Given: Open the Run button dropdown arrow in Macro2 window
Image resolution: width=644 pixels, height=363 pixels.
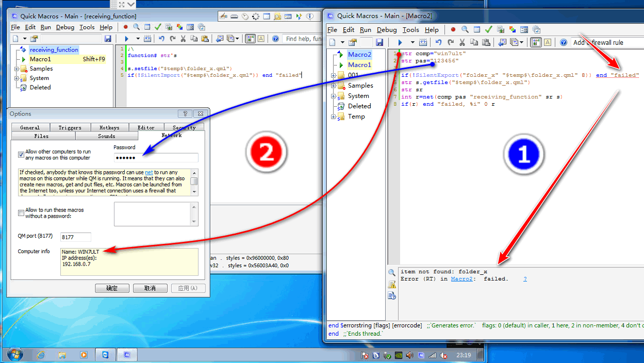Looking at the screenshot, I should pos(412,42).
